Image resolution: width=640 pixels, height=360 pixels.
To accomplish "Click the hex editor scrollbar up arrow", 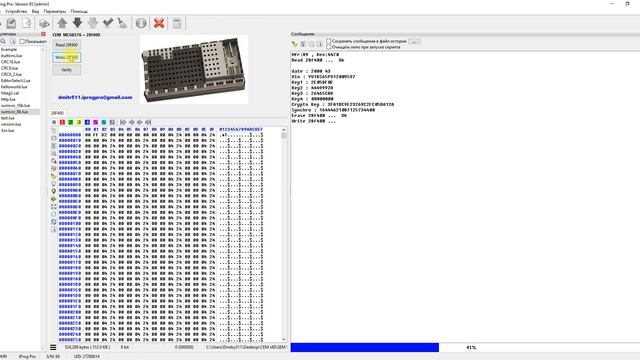I will coord(284,130).
